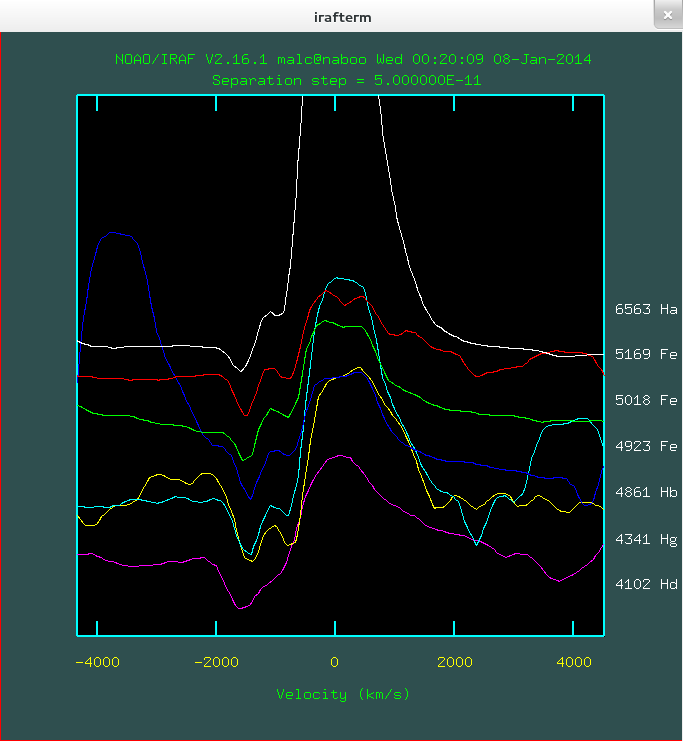
Task: Click the -4000 tick label on the x-axis
Action: pos(93,661)
